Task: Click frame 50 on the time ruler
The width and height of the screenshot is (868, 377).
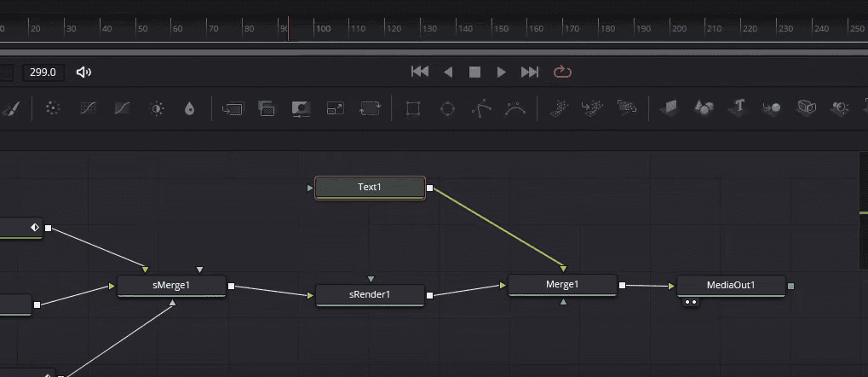Action: click(x=143, y=29)
